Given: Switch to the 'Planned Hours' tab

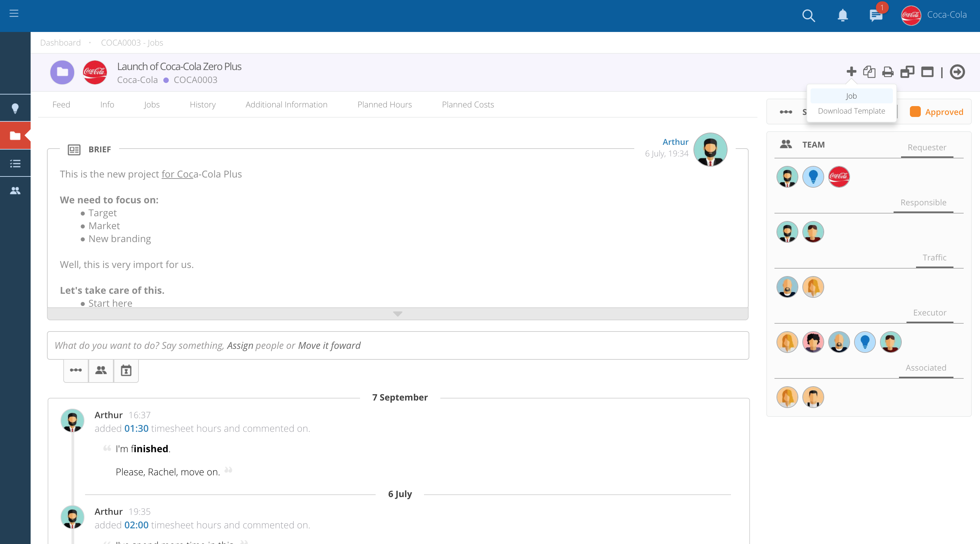Looking at the screenshot, I should pyautogui.click(x=384, y=104).
